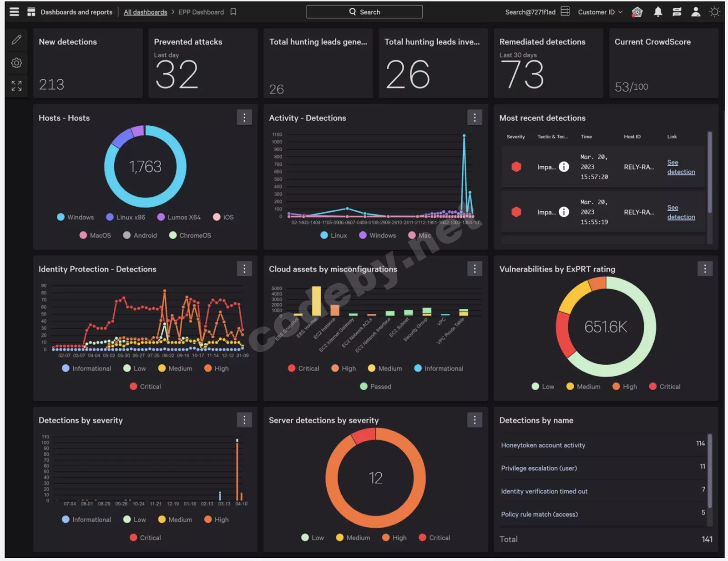Toggle ChromeOS in the Hosts legend
The image size is (728, 561).
(190, 235)
